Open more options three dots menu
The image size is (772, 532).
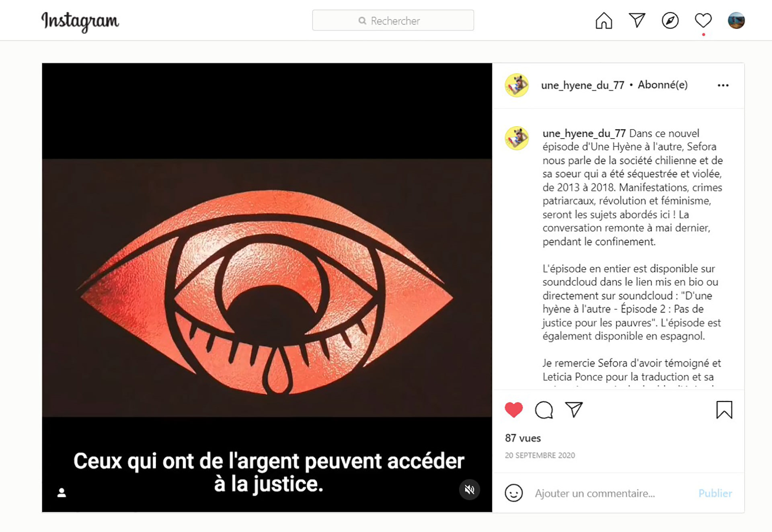tap(723, 85)
